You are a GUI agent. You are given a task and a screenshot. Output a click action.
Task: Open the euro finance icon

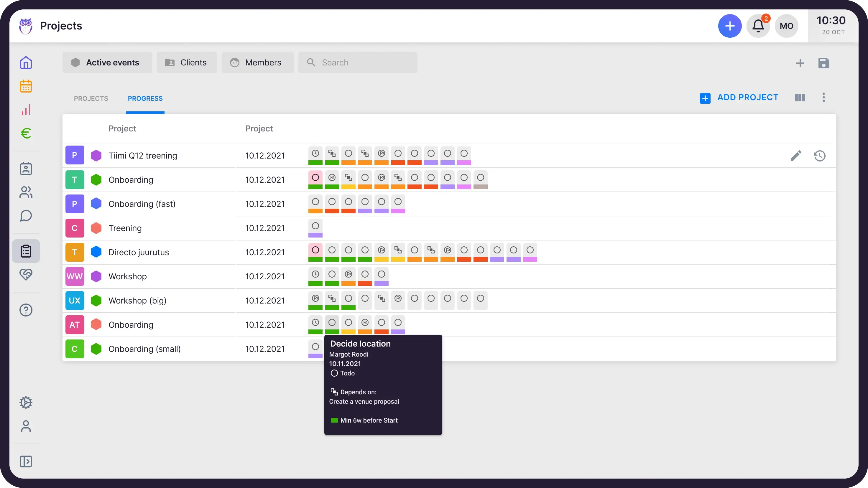pyautogui.click(x=26, y=133)
